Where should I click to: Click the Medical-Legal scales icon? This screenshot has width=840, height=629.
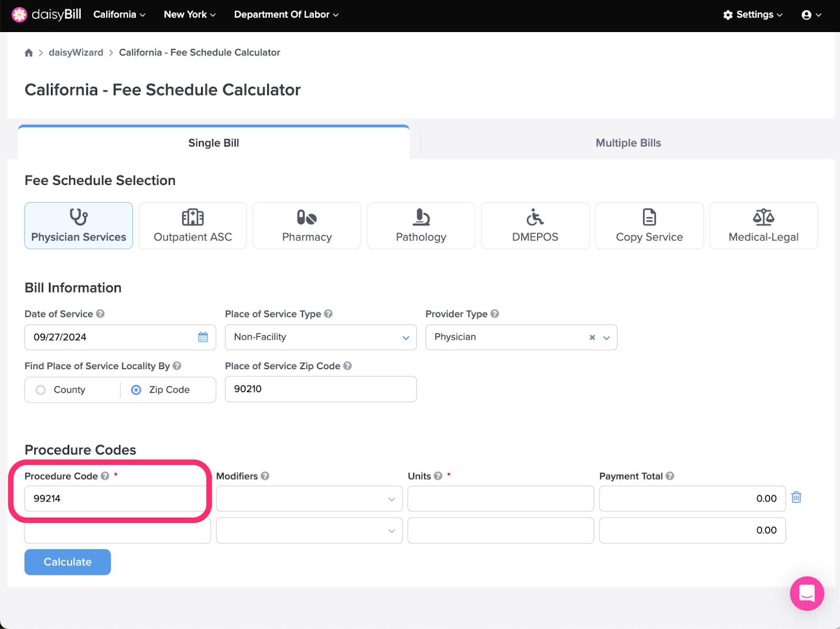pos(763,217)
